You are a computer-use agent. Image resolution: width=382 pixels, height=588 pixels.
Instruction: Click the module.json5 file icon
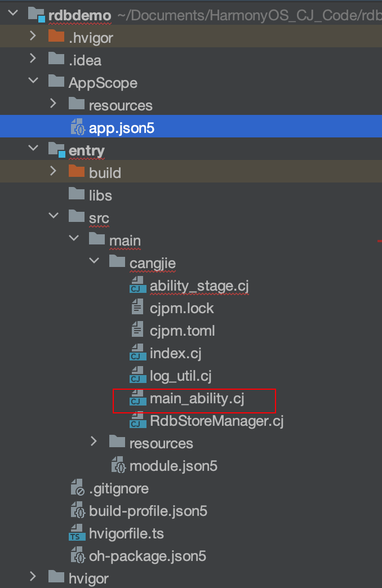coord(117,466)
